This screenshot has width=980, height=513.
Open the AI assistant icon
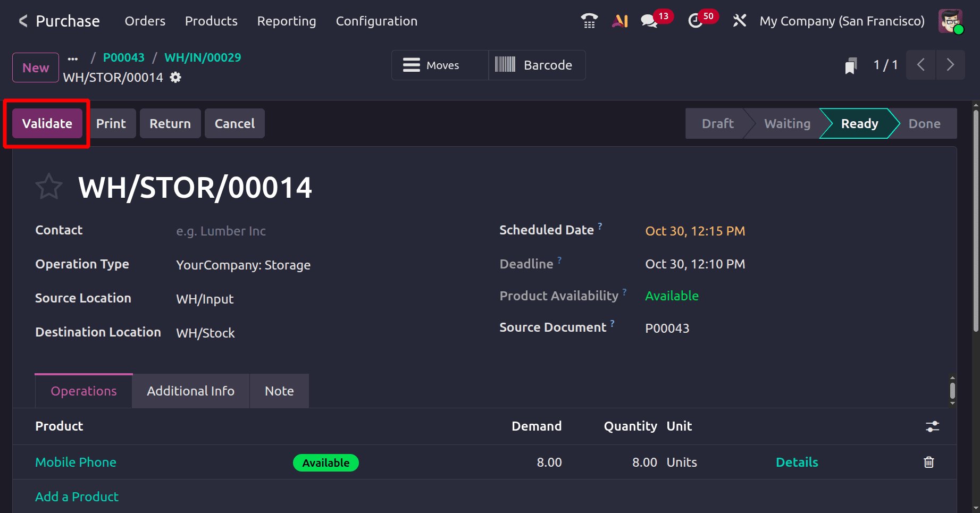coord(619,21)
